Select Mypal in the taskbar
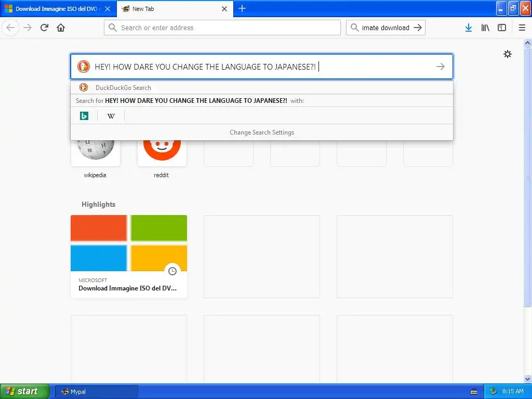The height and width of the screenshot is (399, 532). click(x=97, y=392)
